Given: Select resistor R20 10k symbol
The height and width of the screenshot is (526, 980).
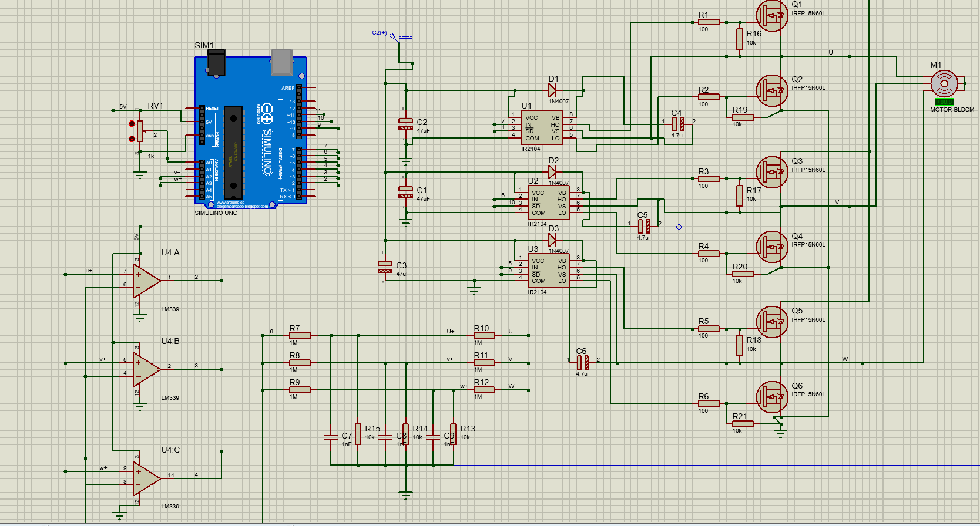Looking at the screenshot, I should (743, 274).
